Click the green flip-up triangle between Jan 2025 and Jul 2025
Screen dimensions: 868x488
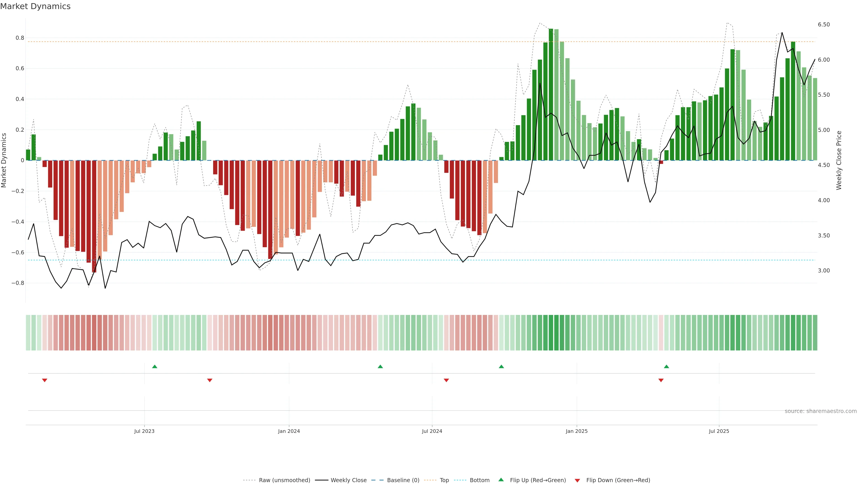pyautogui.click(x=666, y=366)
